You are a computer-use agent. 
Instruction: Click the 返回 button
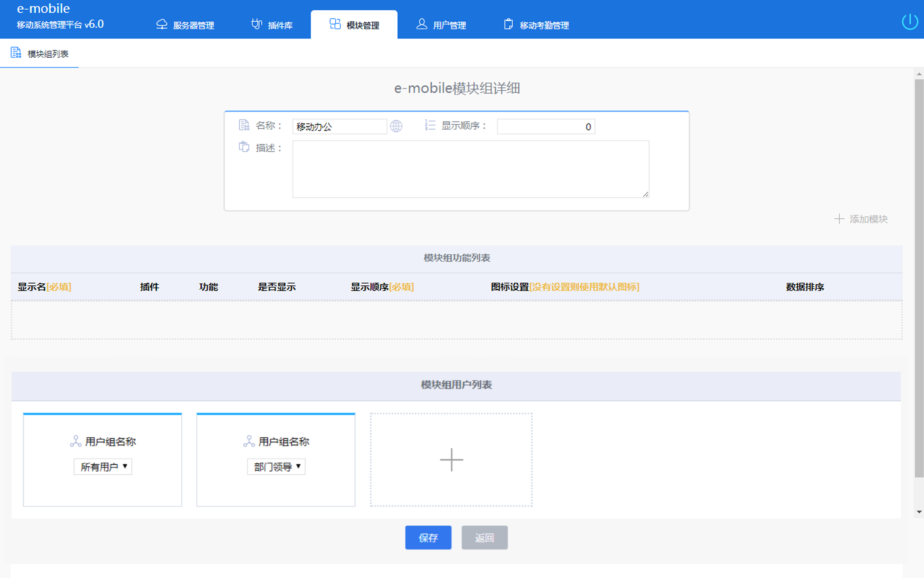click(x=484, y=538)
